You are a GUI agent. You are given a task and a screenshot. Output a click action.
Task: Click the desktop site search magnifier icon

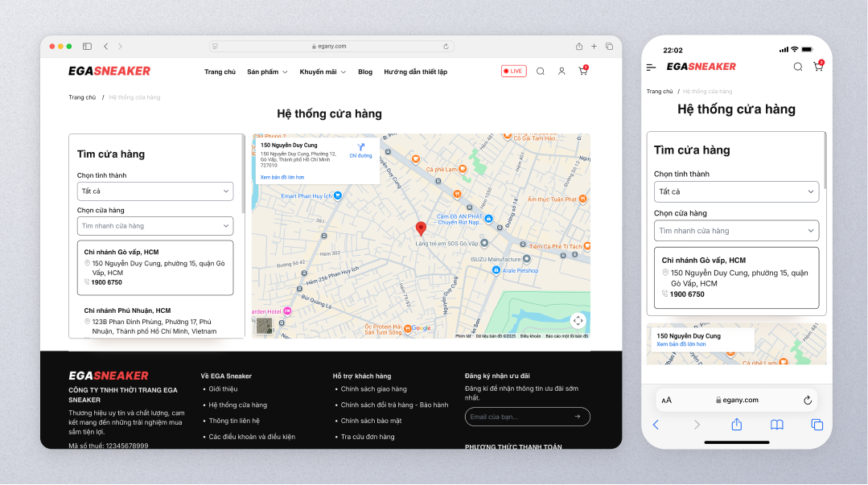pos(541,72)
